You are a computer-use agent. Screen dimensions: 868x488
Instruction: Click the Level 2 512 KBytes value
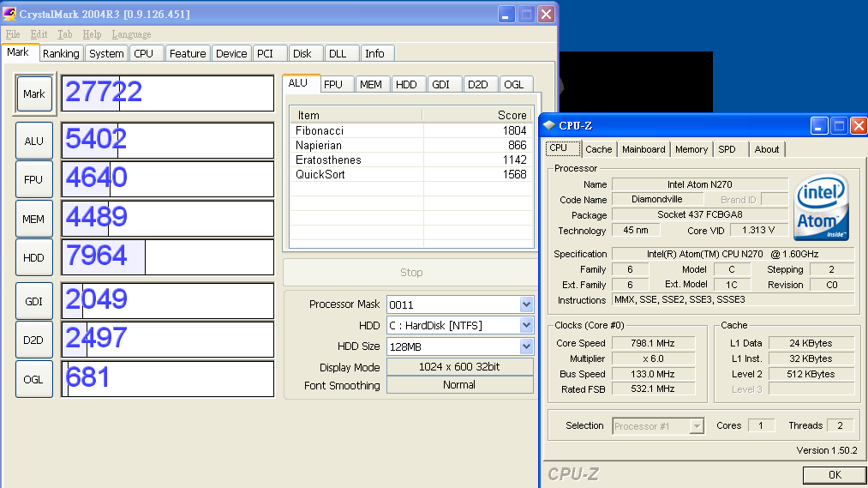pyautogui.click(x=811, y=374)
